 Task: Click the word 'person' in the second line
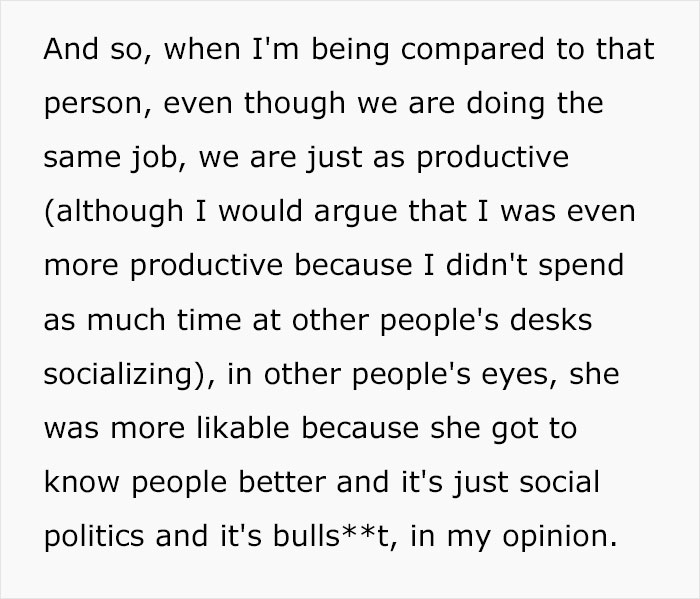pyautogui.click(x=94, y=106)
